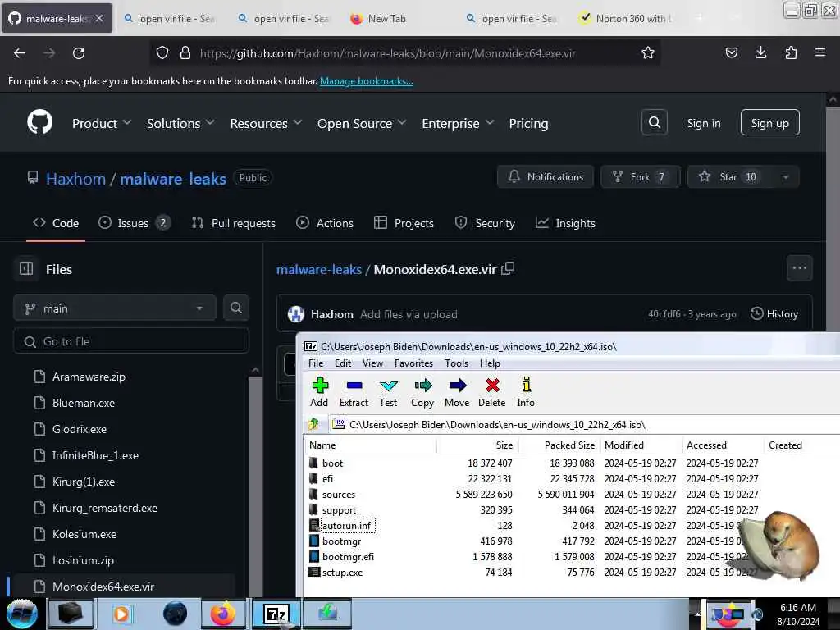Show tracking protection shield info
The width and height of the screenshot is (840, 630).
pyautogui.click(x=162, y=53)
